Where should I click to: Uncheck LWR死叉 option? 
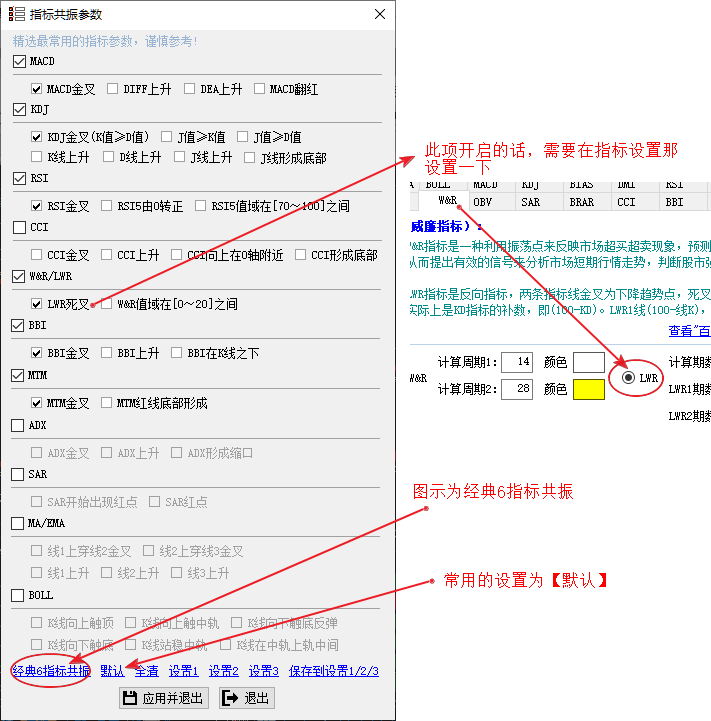37,303
